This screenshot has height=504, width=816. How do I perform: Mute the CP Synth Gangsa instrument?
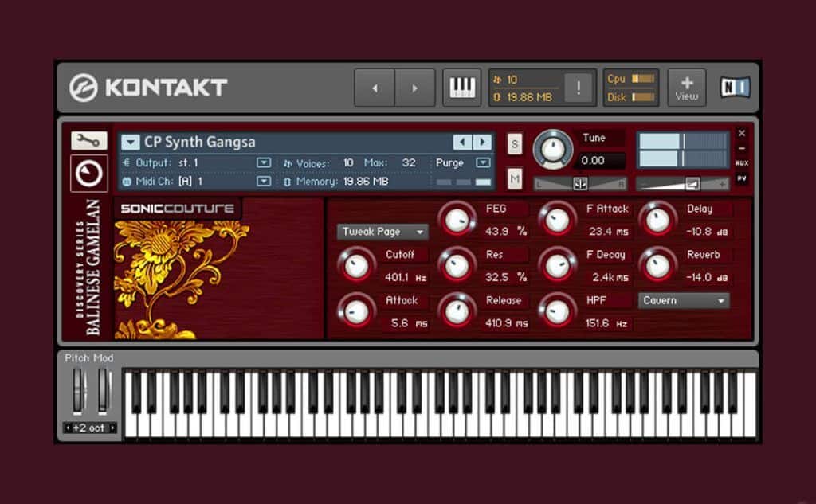[515, 180]
